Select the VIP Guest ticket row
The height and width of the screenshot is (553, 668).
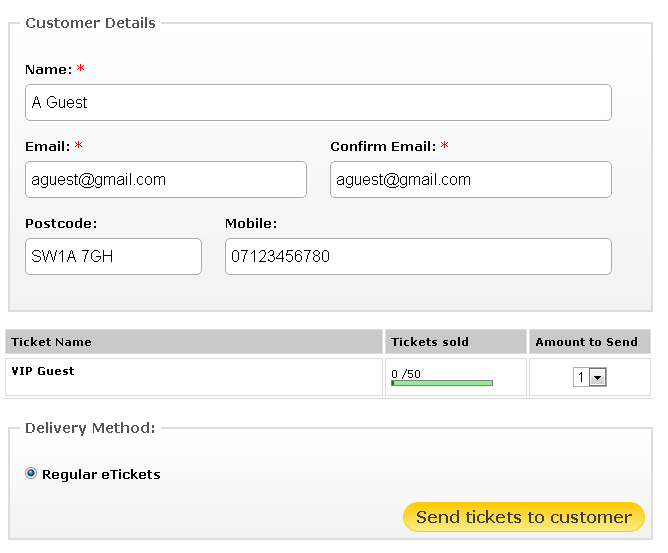click(43, 371)
